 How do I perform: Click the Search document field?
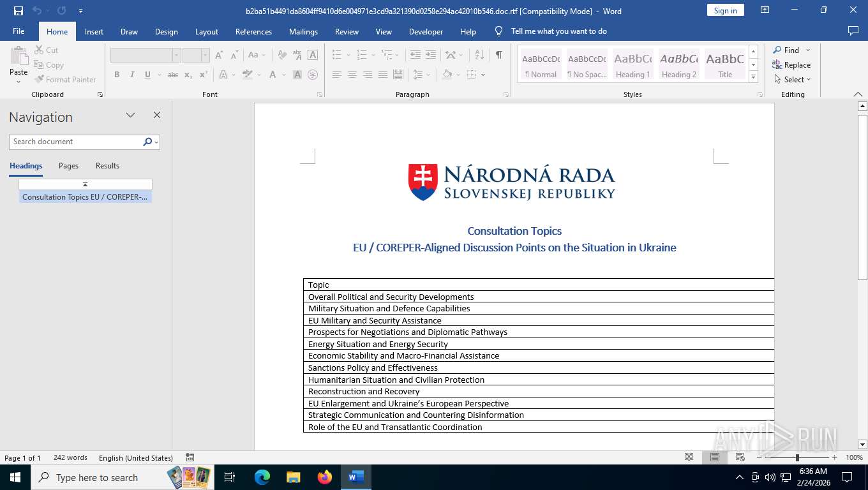[76, 142]
